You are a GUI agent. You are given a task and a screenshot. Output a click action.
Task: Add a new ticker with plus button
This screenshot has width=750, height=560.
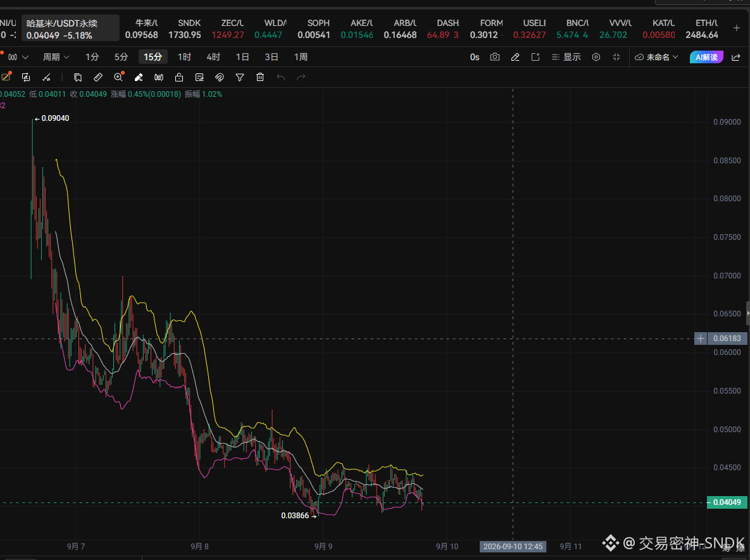(x=737, y=28)
